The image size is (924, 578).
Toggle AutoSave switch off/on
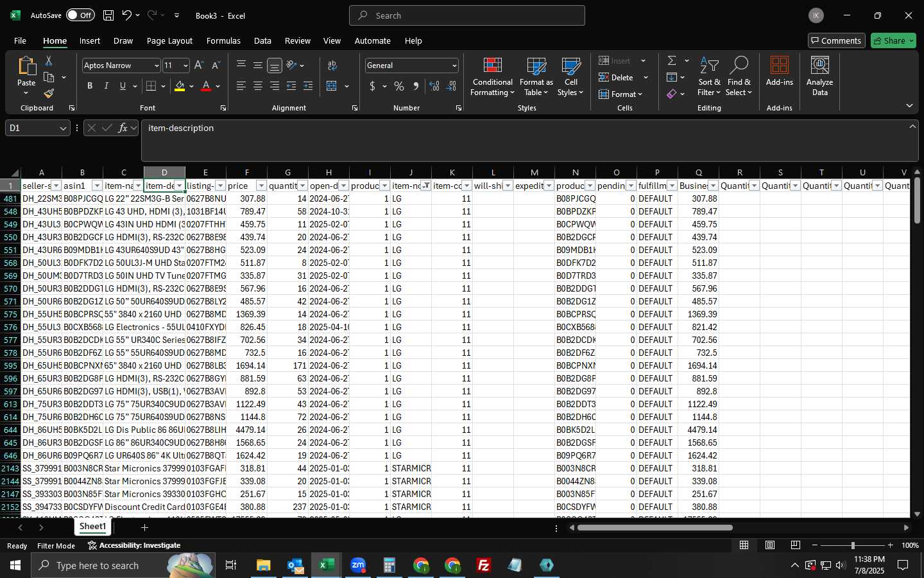80,15
